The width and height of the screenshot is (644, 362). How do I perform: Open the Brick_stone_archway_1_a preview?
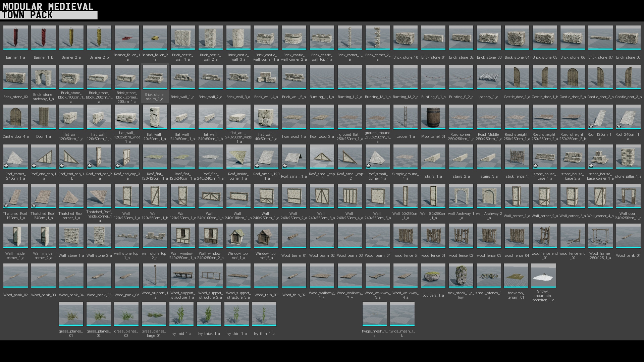(x=43, y=77)
